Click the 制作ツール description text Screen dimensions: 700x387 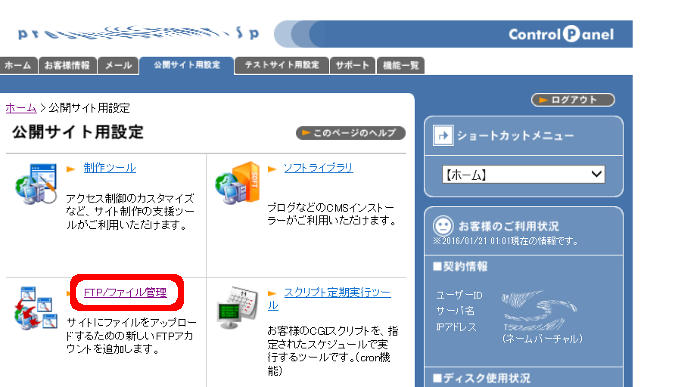[x=130, y=212]
